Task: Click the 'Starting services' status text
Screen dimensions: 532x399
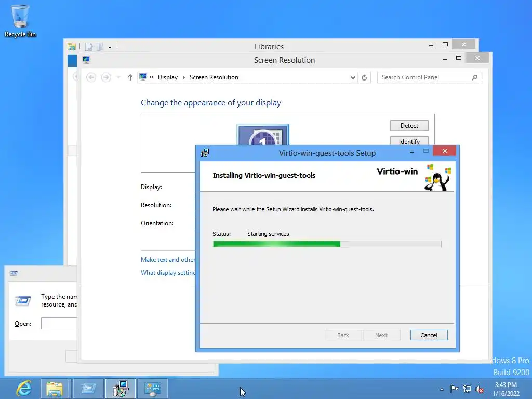Action: (268, 234)
